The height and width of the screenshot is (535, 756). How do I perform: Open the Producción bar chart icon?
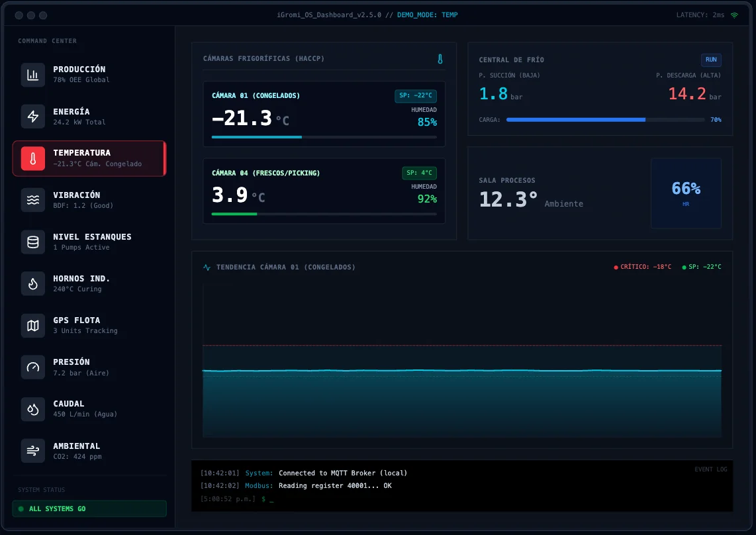(x=33, y=75)
